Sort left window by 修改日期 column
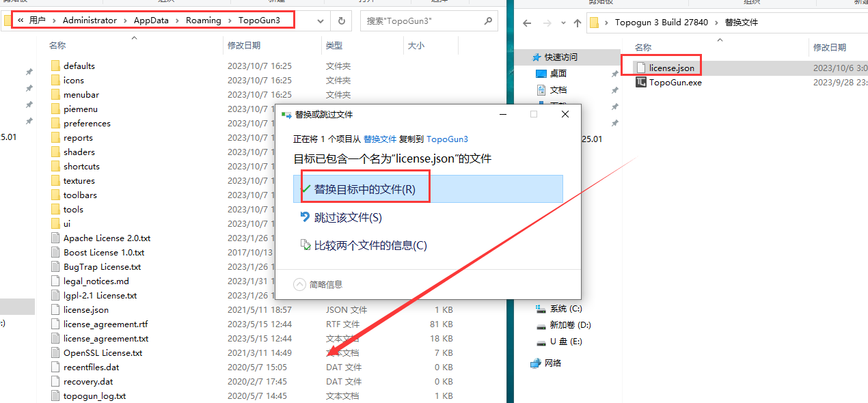The image size is (868, 403). (x=244, y=46)
